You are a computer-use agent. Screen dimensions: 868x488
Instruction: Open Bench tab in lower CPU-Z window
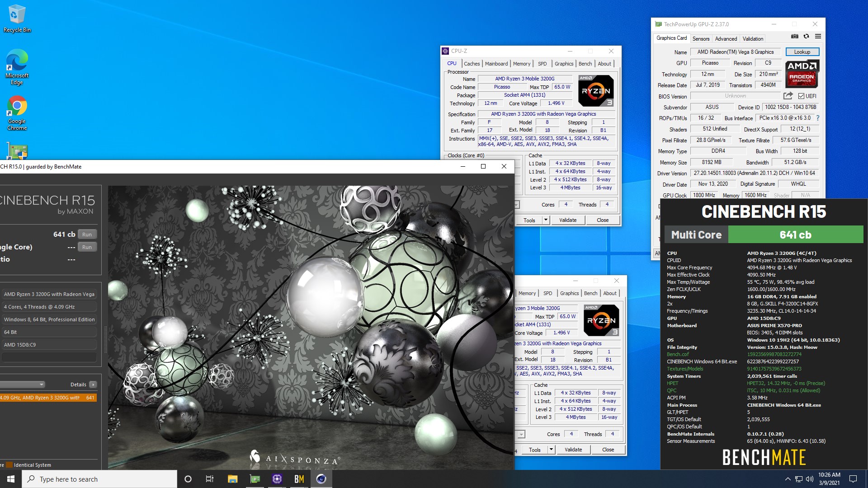point(590,293)
